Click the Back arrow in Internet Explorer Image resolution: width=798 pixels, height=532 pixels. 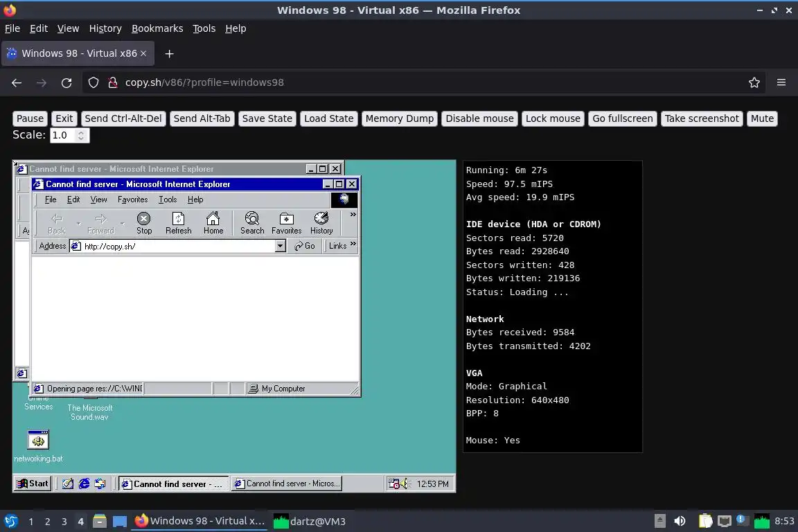tap(57, 224)
